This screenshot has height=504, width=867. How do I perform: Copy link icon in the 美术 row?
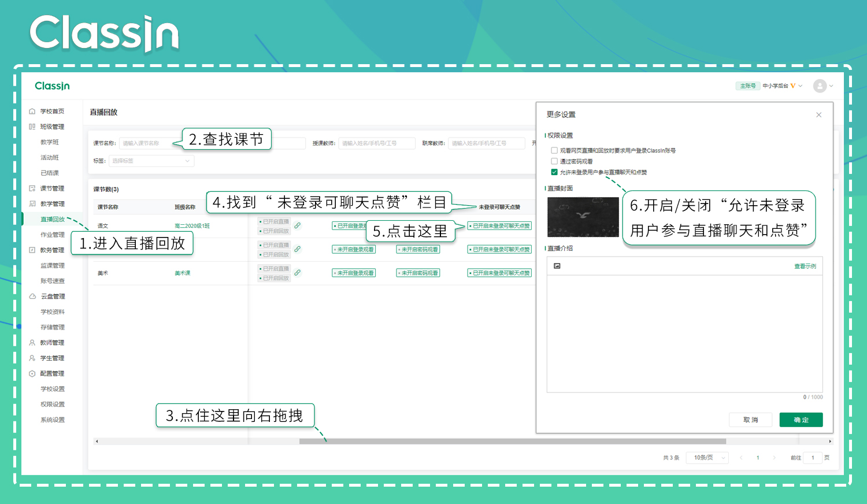(x=297, y=273)
